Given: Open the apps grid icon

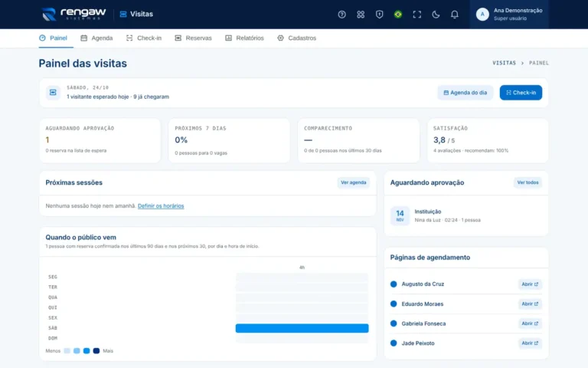Looking at the screenshot, I should tap(361, 15).
